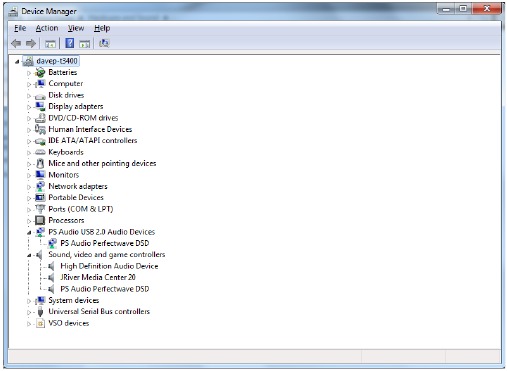507x371 pixels.
Task: Click the Monitors category icon
Action: [x=40, y=175]
